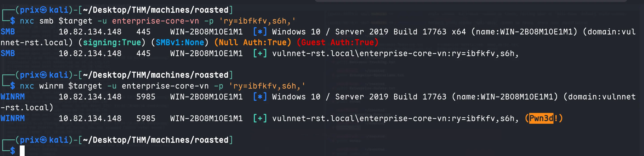The height and width of the screenshot is (156, 644).
Task: Click the 'nxc winrm $target' command text
Action: point(61,86)
